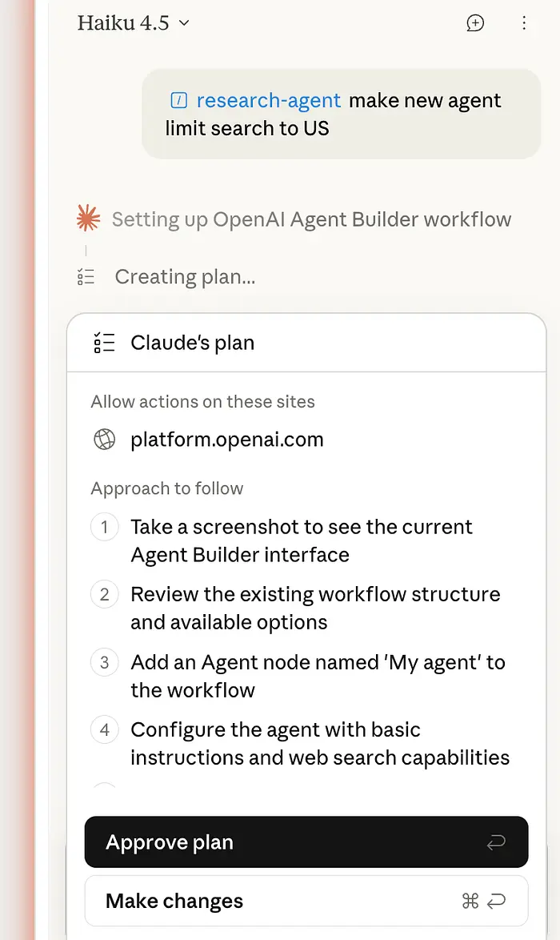Open the Haiku 4.5 model dropdown
560x940 pixels.
[134, 23]
